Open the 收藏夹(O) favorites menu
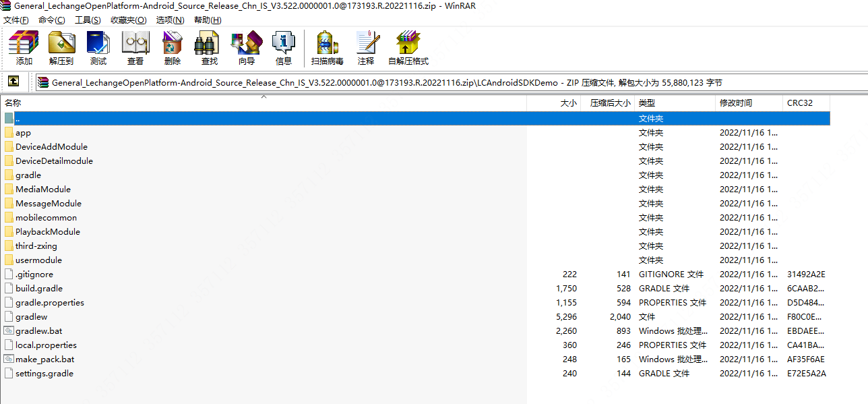868x404 pixels. tap(128, 20)
